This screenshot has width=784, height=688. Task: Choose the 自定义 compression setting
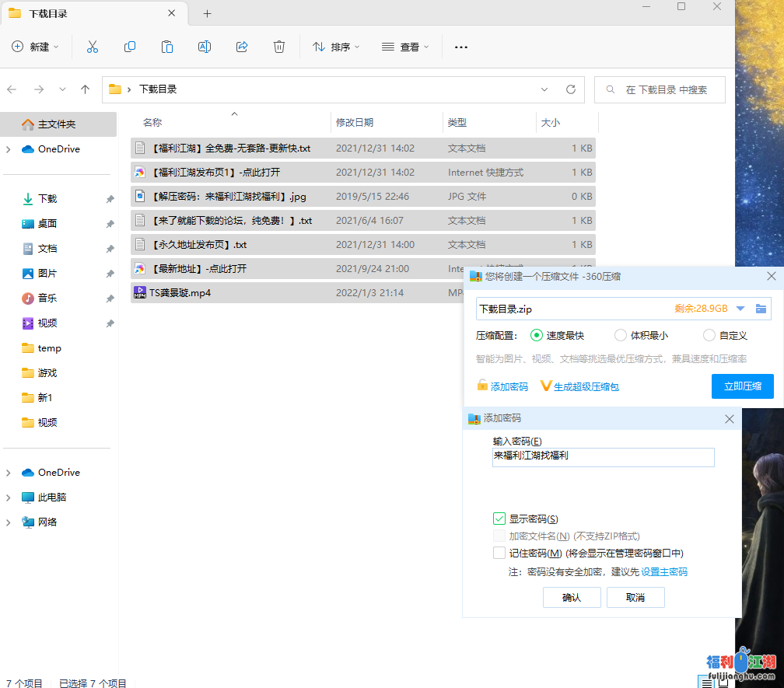pyautogui.click(x=709, y=336)
